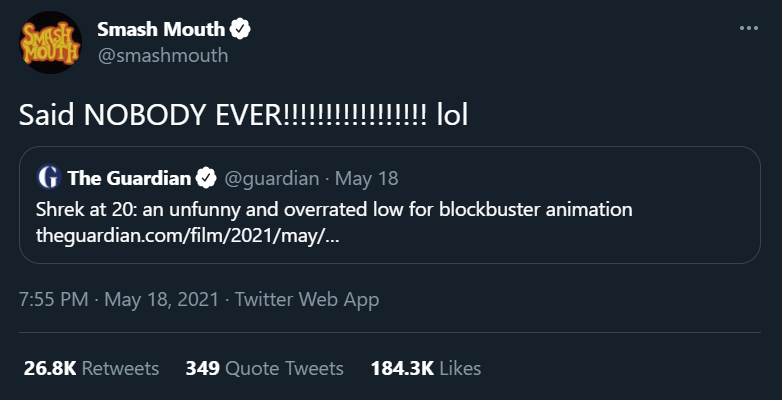Show the 184.3K Likes list
782x400 pixels.
coord(426,368)
